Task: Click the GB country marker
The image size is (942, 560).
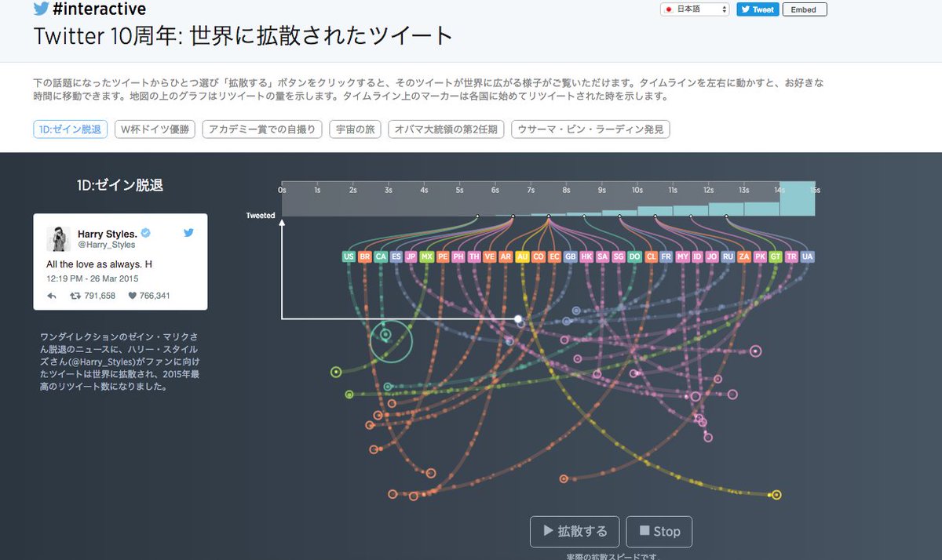Action: click(570, 256)
